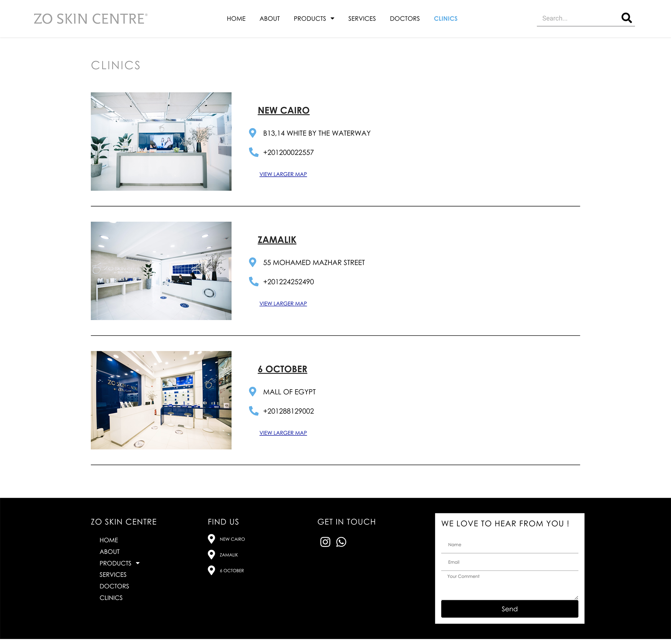Click the Zamalik clinic photo
The width and height of the screenshot is (671, 644).
(x=161, y=271)
